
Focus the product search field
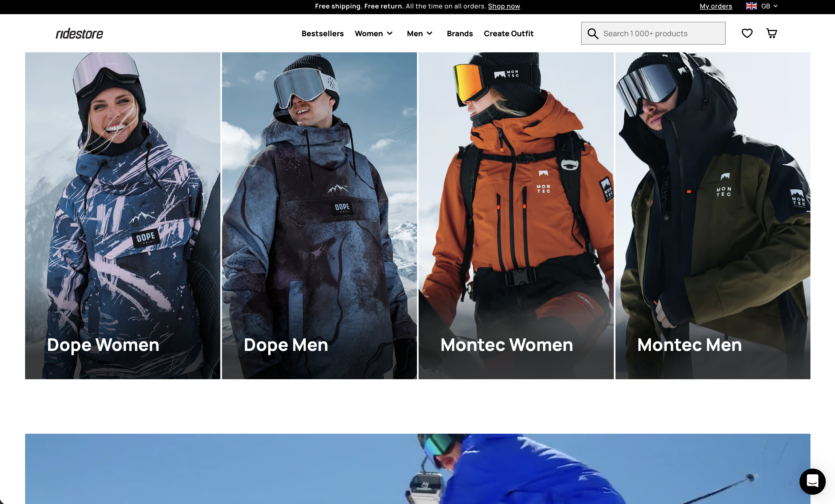click(653, 33)
